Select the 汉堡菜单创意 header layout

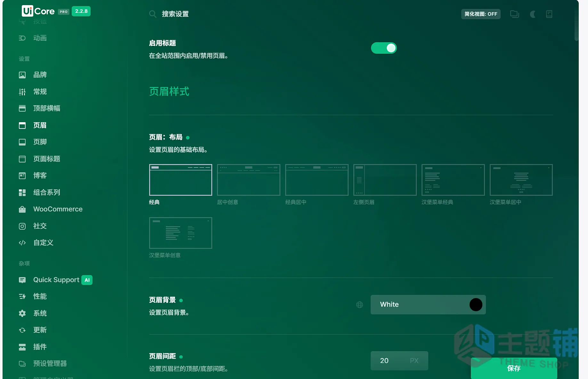pos(181,233)
